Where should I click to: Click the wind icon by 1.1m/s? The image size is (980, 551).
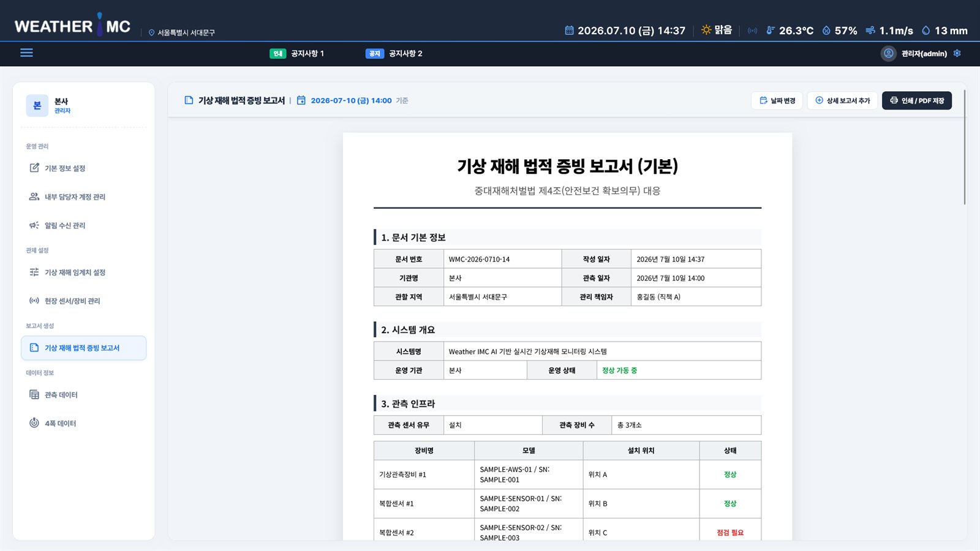pyautogui.click(x=870, y=30)
